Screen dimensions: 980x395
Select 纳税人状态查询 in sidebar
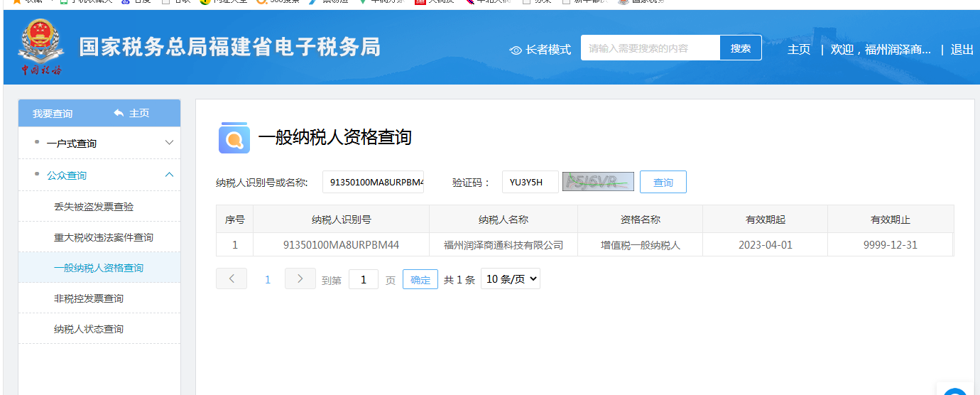89,329
